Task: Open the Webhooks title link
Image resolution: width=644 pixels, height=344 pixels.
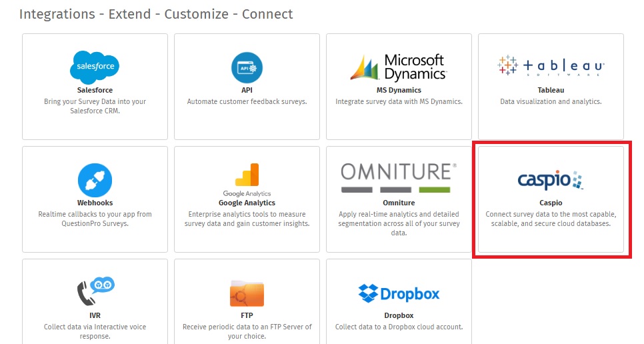Action: (95, 203)
